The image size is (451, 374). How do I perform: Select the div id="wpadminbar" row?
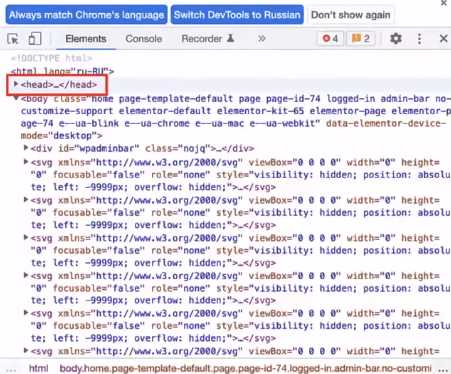click(x=142, y=148)
